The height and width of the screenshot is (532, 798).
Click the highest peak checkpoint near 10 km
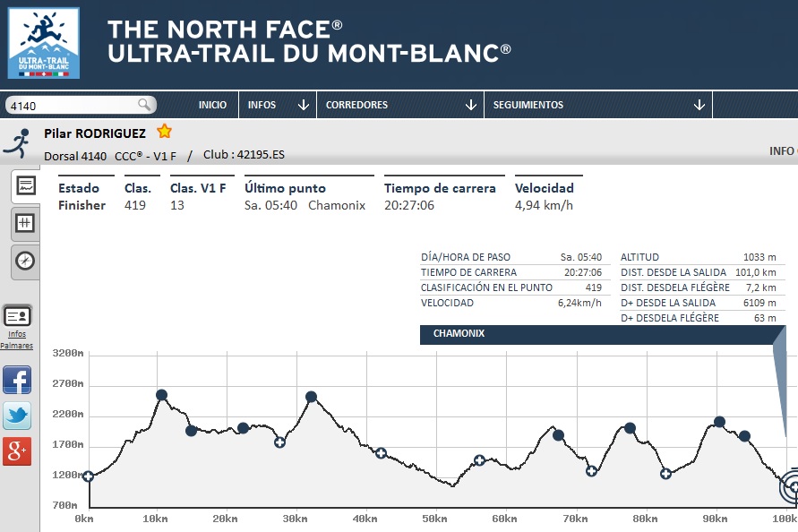(x=161, y=395)
